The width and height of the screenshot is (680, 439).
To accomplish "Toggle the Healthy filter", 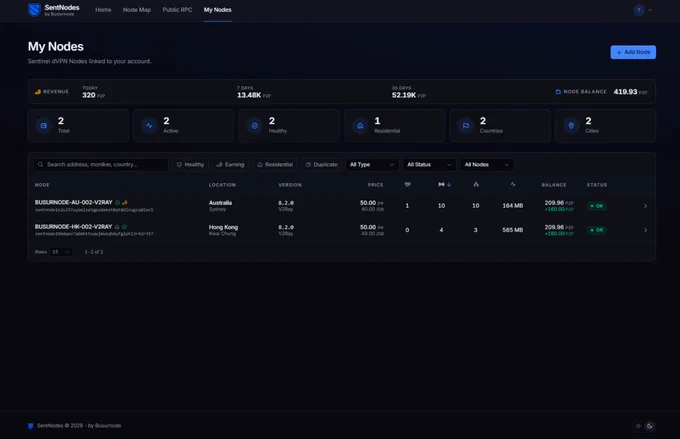I will click(x=190, y=164).
